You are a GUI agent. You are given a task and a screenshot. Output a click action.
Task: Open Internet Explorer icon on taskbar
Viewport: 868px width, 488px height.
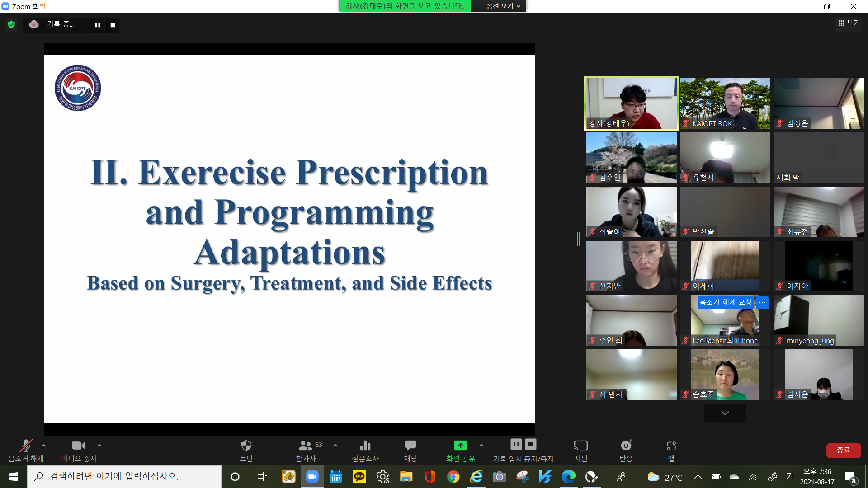(x=476, y=477)
